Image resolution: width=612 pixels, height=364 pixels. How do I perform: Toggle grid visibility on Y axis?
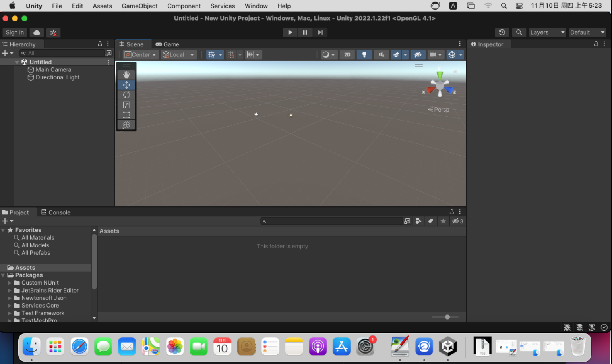click(x=211, y=54)
